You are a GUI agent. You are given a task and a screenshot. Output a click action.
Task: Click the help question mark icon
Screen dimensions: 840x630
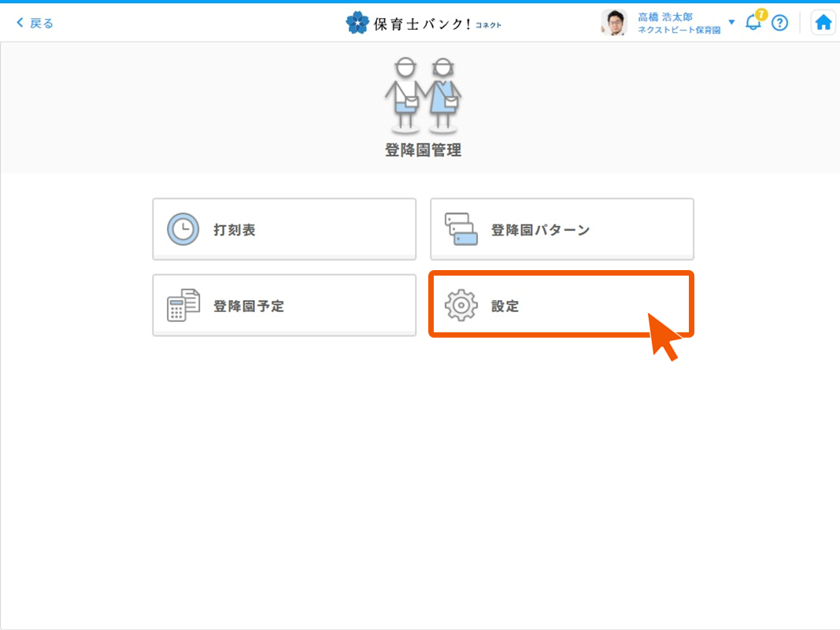click(780, 23)
